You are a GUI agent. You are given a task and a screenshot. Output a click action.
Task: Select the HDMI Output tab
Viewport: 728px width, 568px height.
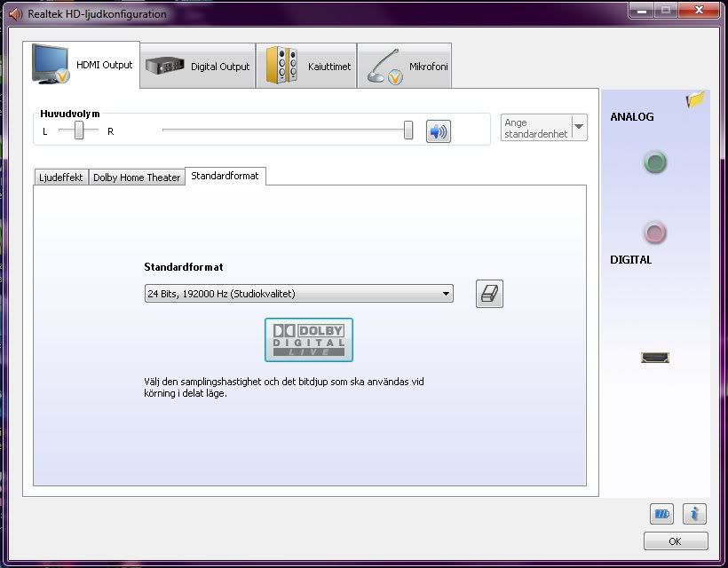coord(85,65)
